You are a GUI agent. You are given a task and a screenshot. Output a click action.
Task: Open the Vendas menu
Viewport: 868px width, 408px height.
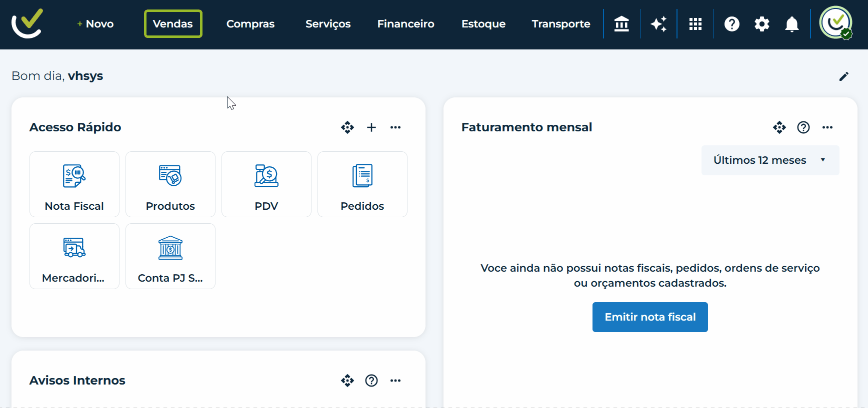pyautogui.click(x=173, y=24)
